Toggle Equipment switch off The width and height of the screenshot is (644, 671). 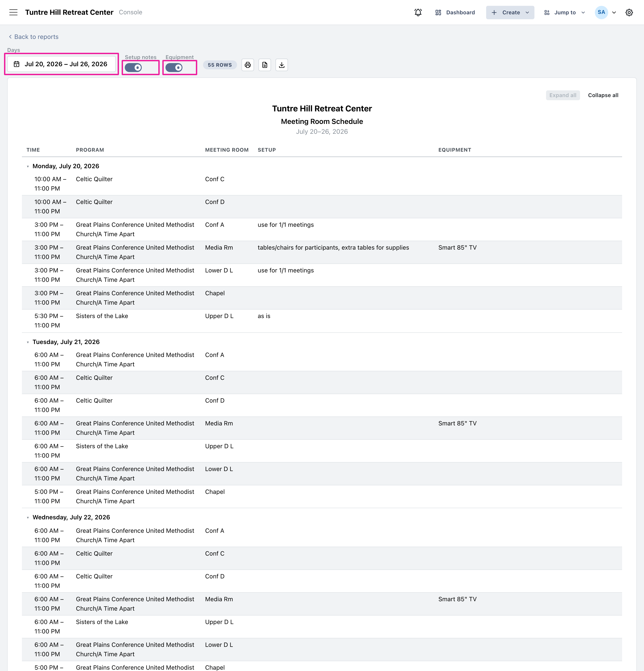click(x=174, y=68)
